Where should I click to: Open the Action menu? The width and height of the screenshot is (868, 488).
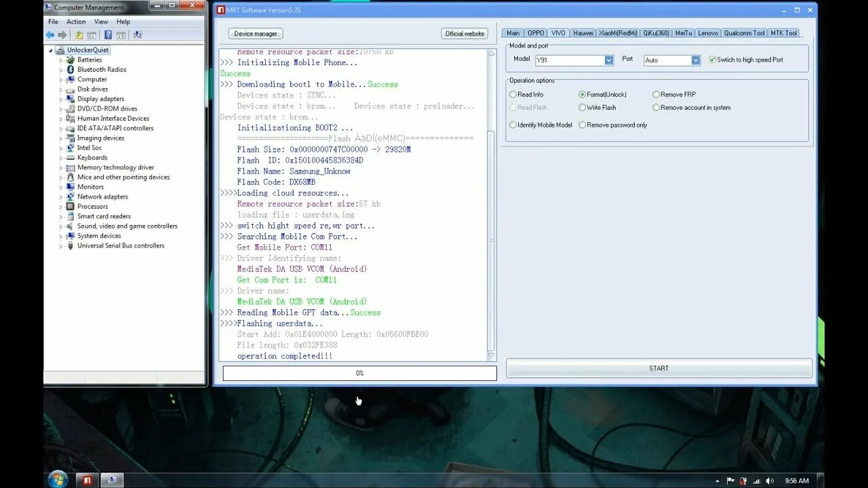[x=76, y=22]
